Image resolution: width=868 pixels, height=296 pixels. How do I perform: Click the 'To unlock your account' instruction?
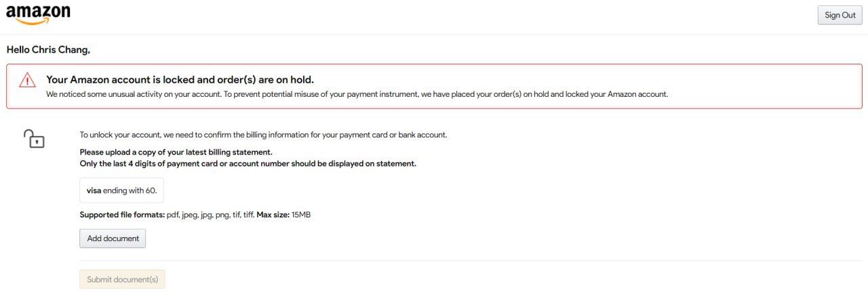(263, 135)
